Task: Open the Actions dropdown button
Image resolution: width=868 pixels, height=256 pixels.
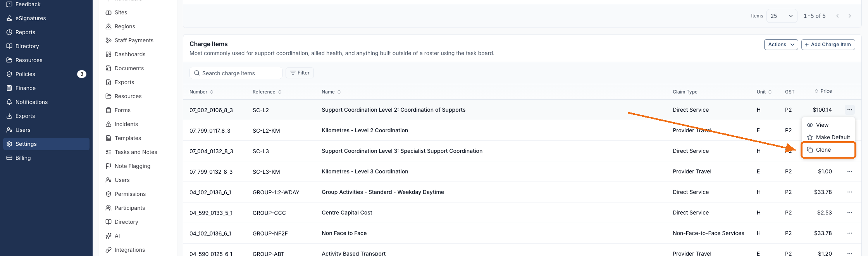Action: [781, 45]
